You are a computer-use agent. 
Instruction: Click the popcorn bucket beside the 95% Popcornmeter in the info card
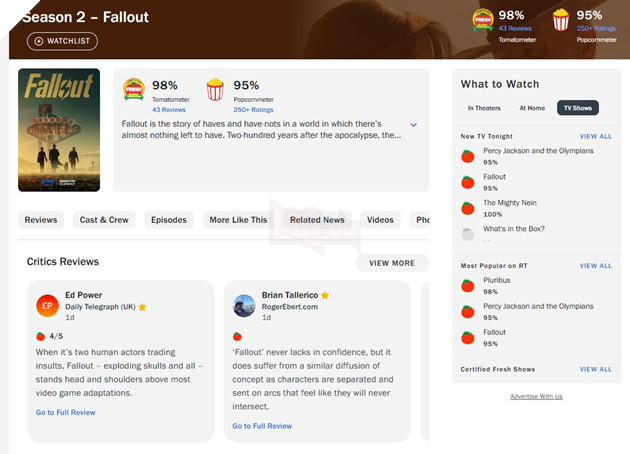tap(215, 89)
